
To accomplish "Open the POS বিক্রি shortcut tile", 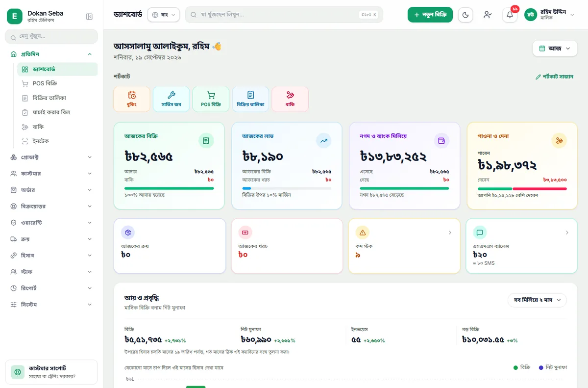I will (211, 99).
